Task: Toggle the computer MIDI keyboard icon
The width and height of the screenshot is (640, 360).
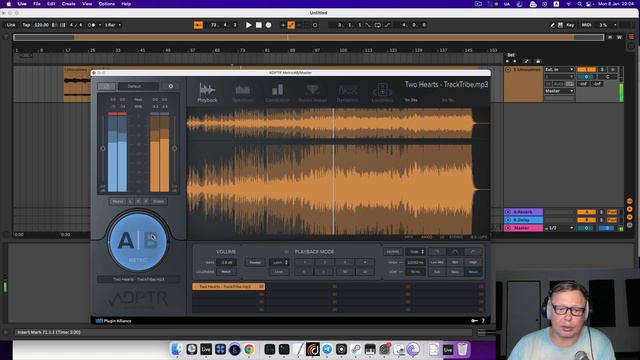Action: 560,25
